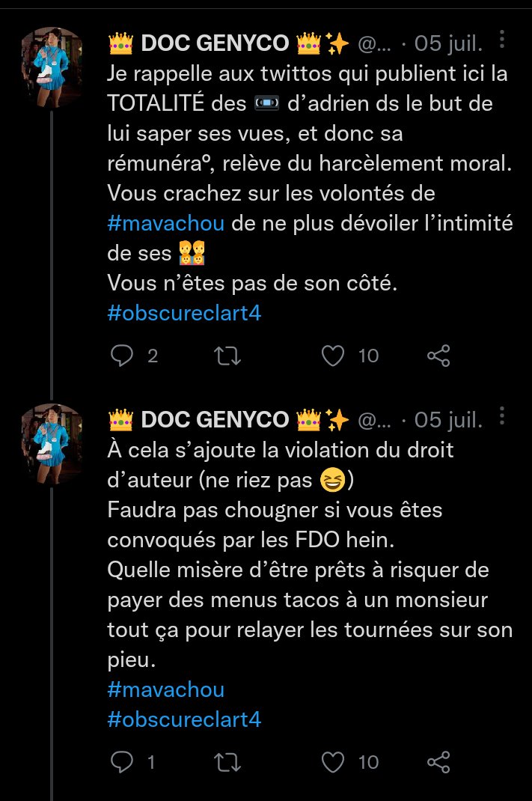Click DOC GENYCO name on first tweet
This screenshot has height=801, width=532.
(215, 44)
